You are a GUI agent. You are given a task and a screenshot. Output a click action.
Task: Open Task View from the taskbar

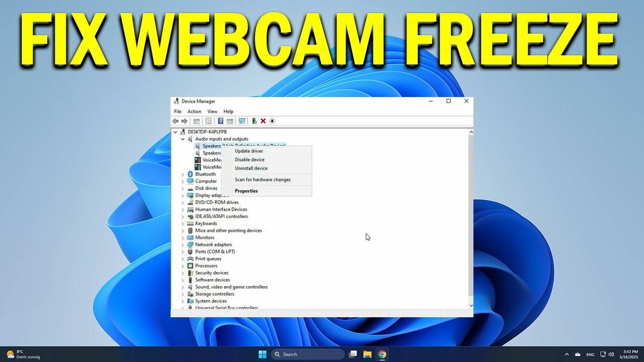coord(353,354)
